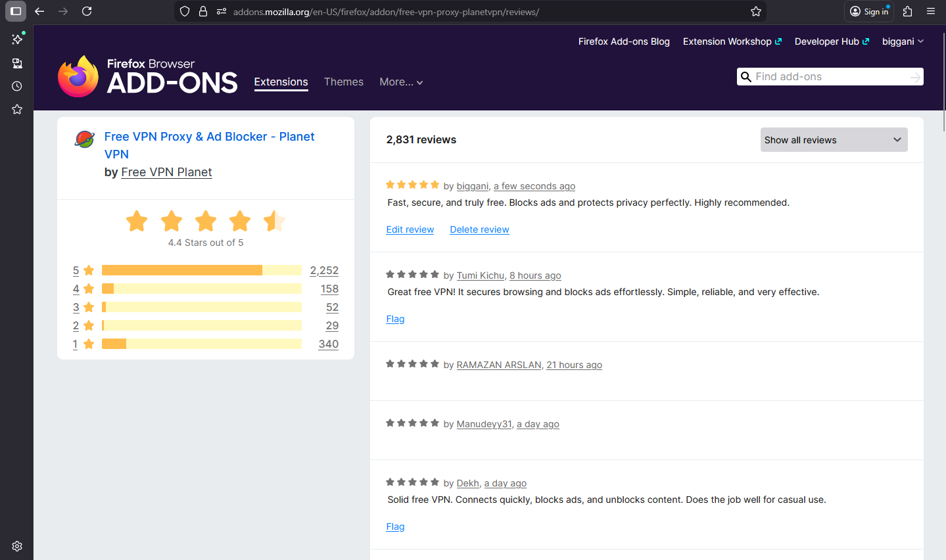Click the Delete review link
Screen dimensions: 946x560
(x=479, y=229)
